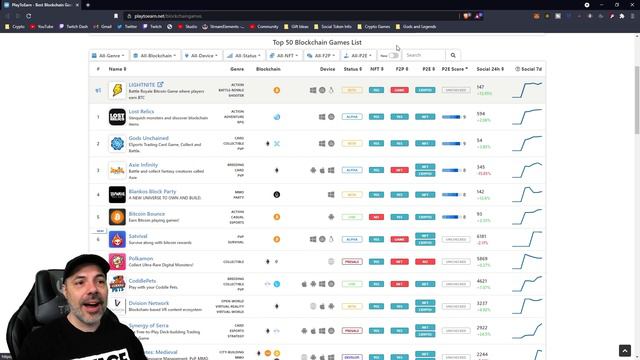
Task: Open a new browser tab with plus
Action: [88, 5]
